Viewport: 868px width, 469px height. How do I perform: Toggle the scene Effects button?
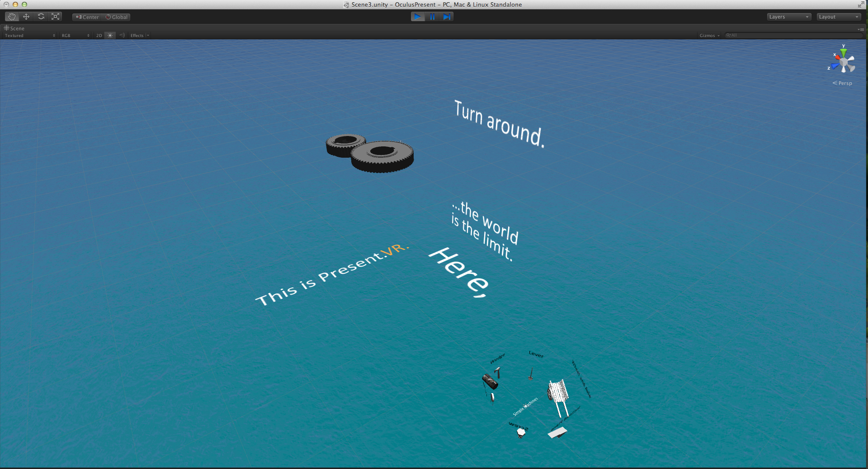(x=137, y=35)
